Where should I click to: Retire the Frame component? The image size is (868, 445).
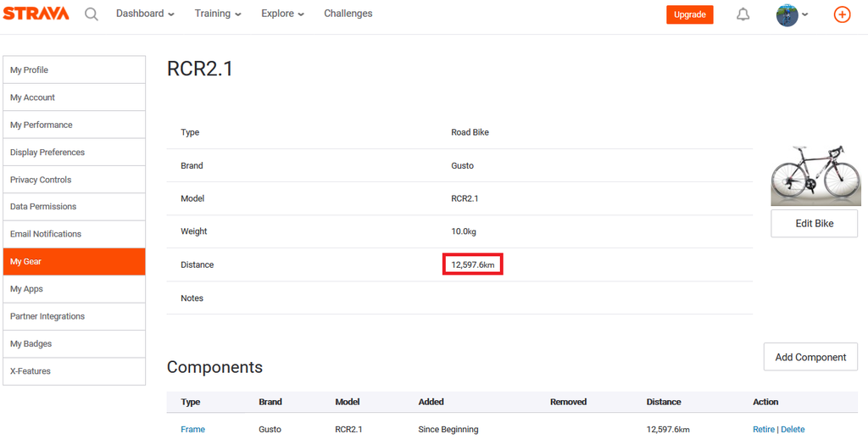[764, 430]
